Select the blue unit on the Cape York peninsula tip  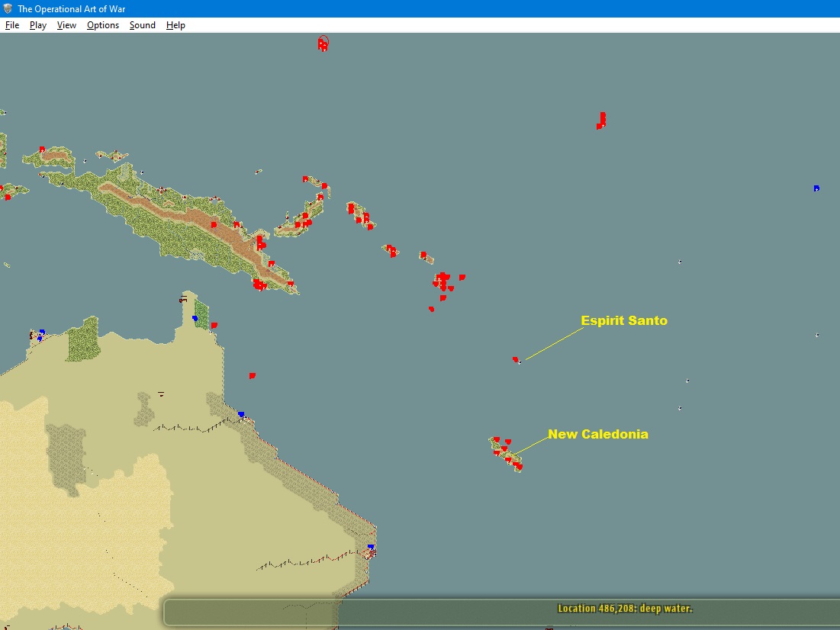click(195, 319)
